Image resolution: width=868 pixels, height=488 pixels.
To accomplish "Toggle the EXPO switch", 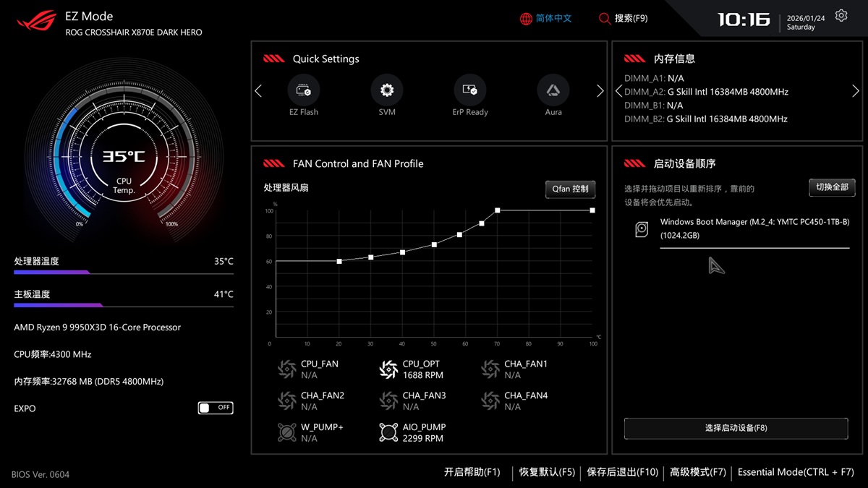I will click(x=216, y=408).
